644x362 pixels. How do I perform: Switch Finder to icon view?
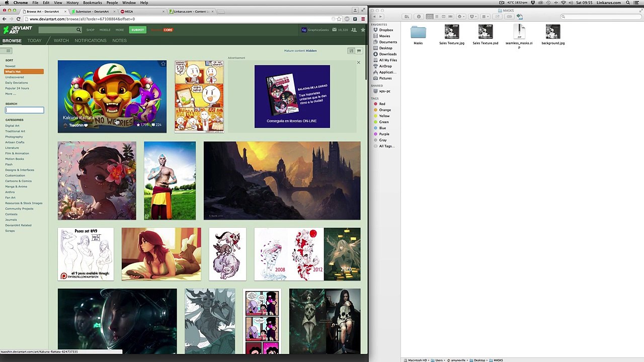point(429,17)
